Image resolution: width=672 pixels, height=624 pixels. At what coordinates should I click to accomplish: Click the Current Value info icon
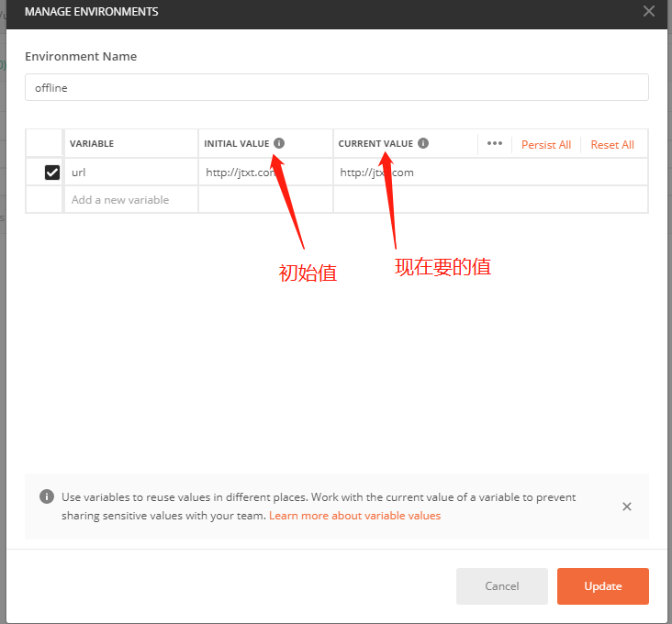(x=423, y=143)
